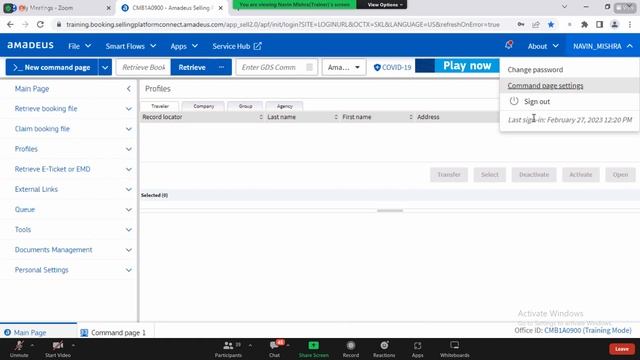Open the Apps menu in Amadeus

pyautogui.click(x=184, y=46)
